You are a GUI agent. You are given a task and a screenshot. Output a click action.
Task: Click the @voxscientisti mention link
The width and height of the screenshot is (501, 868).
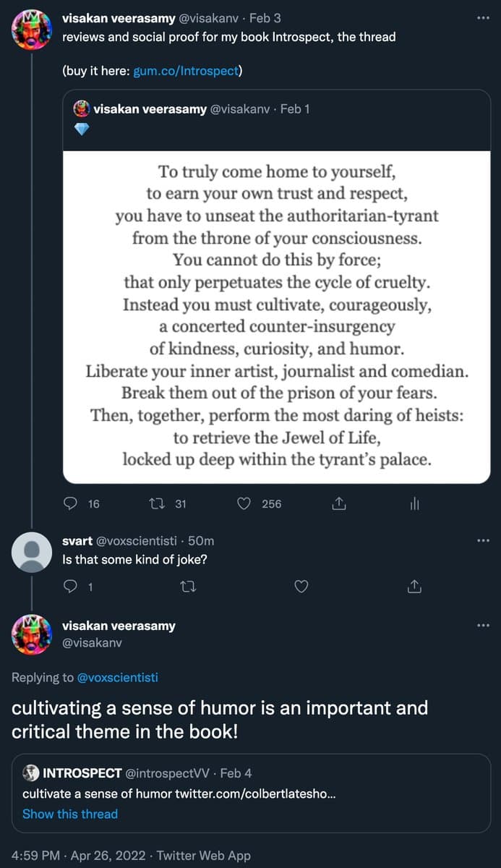click(117, 678)
